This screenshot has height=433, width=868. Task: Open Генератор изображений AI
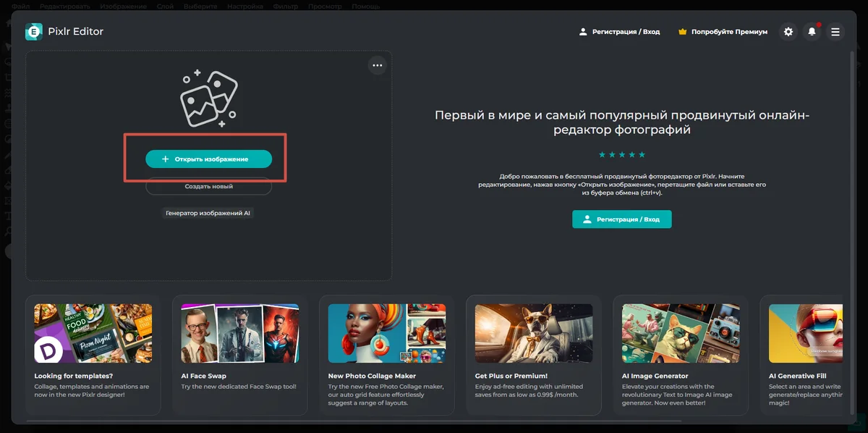click(208, 214)
